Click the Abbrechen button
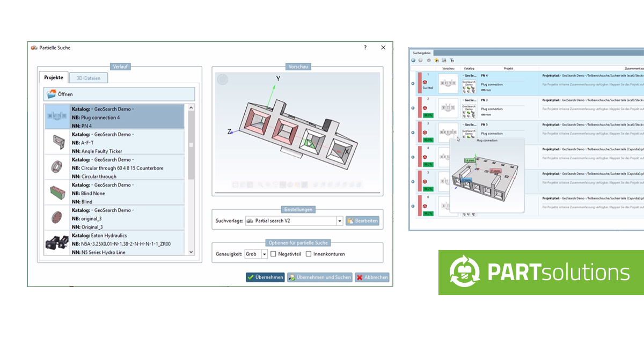This screenshot has height=338, width=644. tap(371, 277)
